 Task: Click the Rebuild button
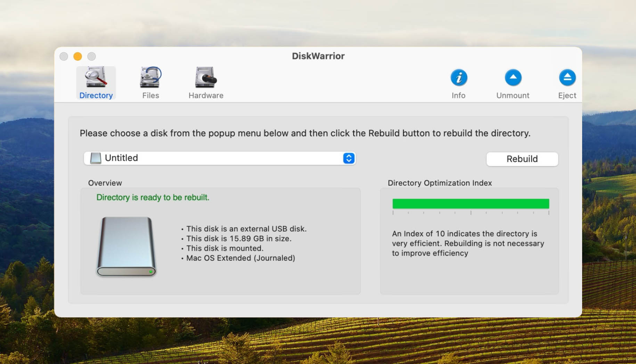click(x=522, y=159)
